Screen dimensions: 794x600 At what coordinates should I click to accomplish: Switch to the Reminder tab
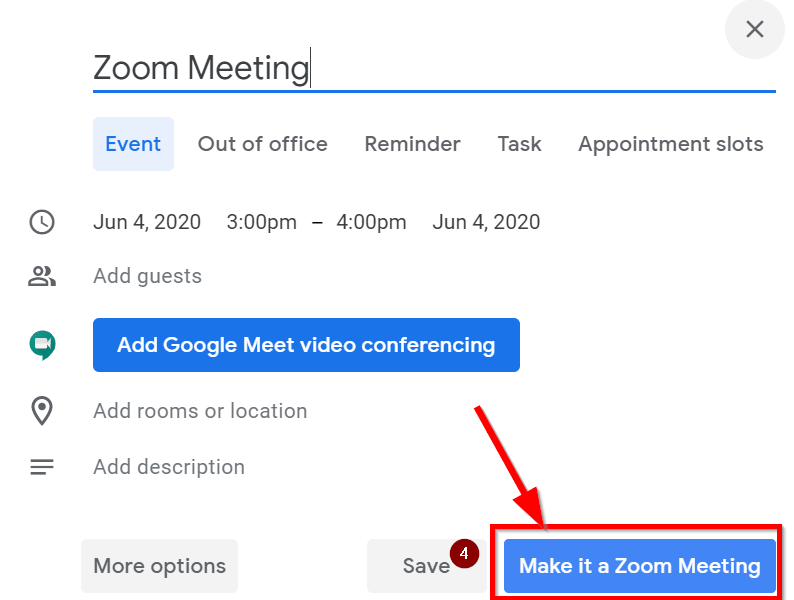[412, 144]
